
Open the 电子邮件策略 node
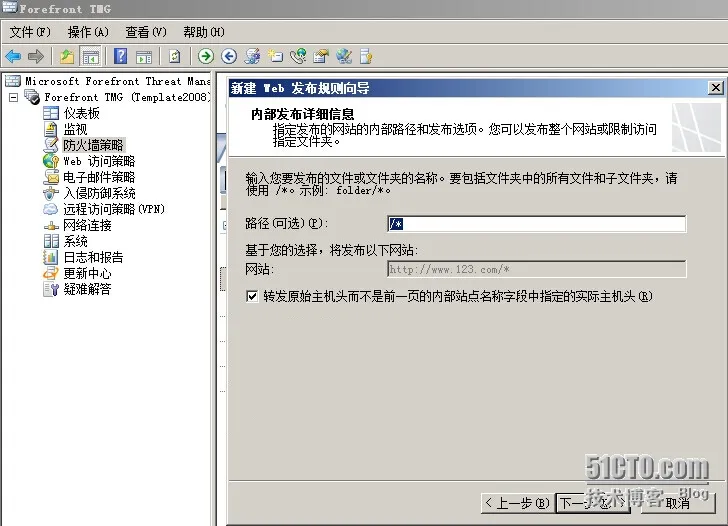(99, 177)
